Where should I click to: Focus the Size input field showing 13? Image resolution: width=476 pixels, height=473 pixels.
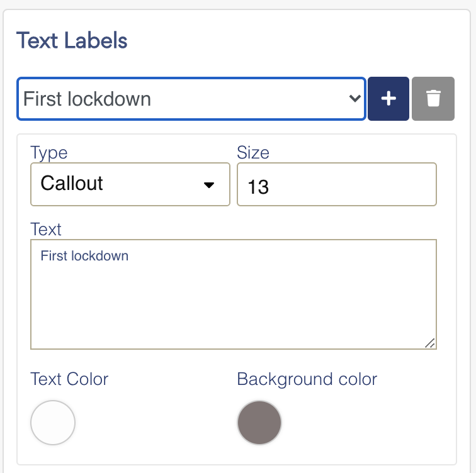point(337,184)
